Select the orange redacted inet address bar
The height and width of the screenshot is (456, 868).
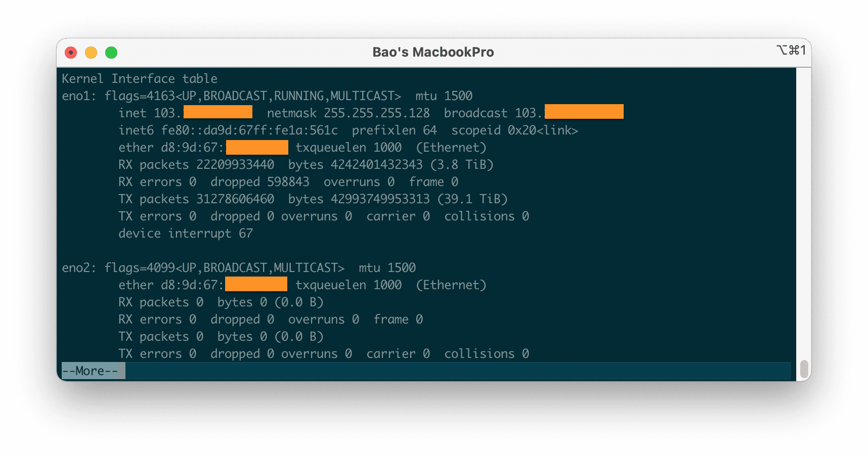(x=218, y=112)
